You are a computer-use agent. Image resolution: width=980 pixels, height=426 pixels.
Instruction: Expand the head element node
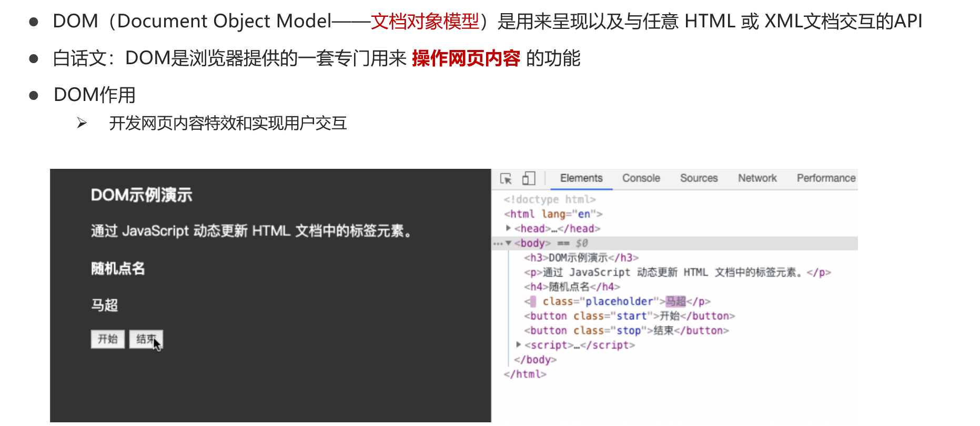tap(508, 228)
